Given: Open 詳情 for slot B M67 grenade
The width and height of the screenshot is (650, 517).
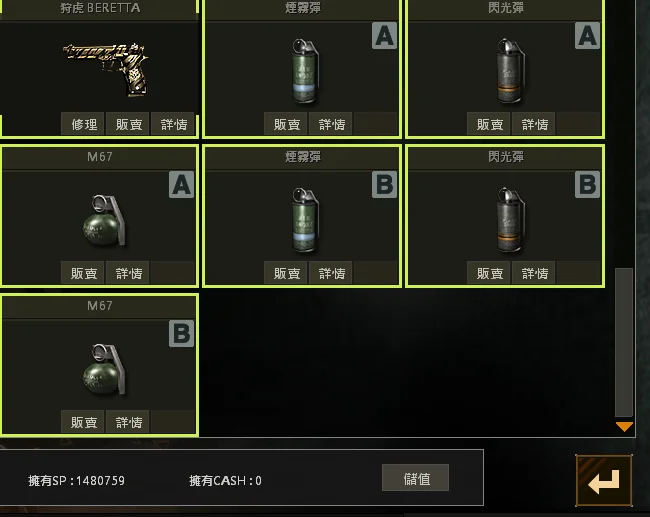Looking at the screenshot, I should 128,422.
